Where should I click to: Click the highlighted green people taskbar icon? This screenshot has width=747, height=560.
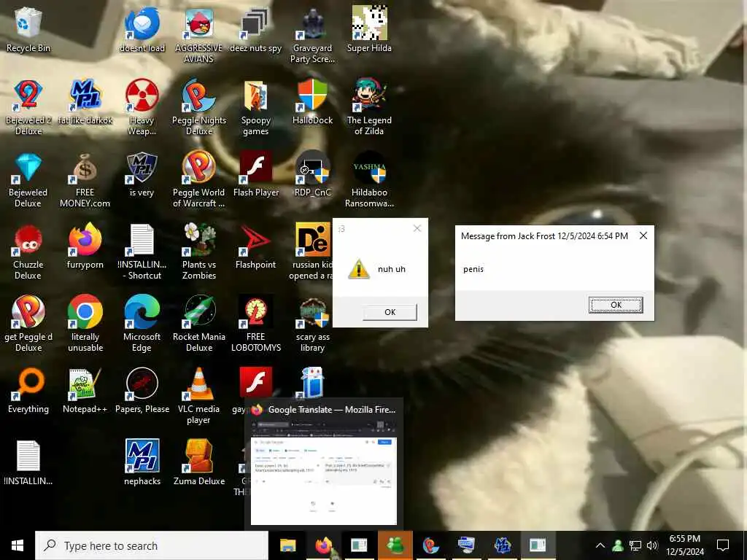click(x=395, y=545)
